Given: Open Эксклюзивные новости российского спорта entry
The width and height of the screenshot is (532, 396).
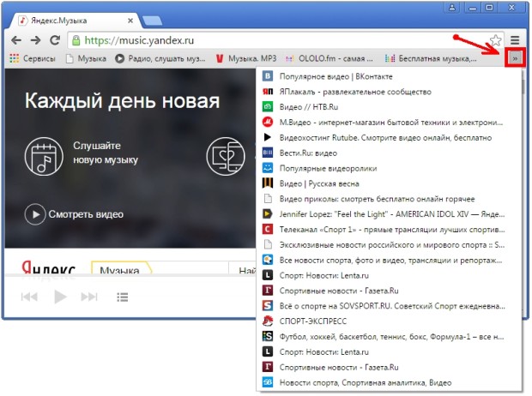Looking at the screenshot, I should click(390, 245).
